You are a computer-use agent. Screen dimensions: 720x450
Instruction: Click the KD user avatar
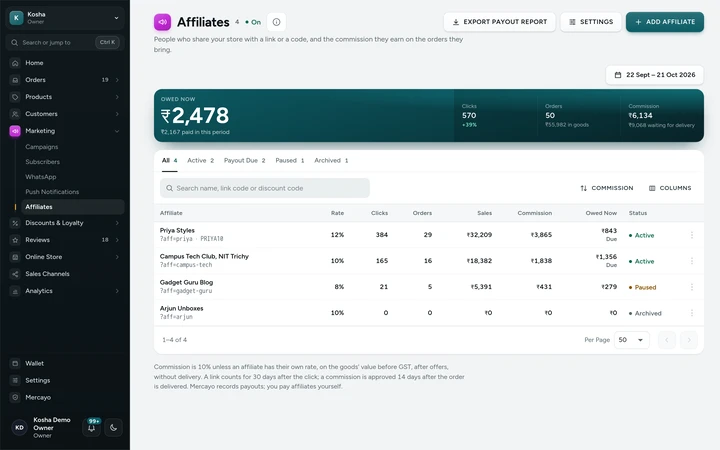[x=19, y=428]
